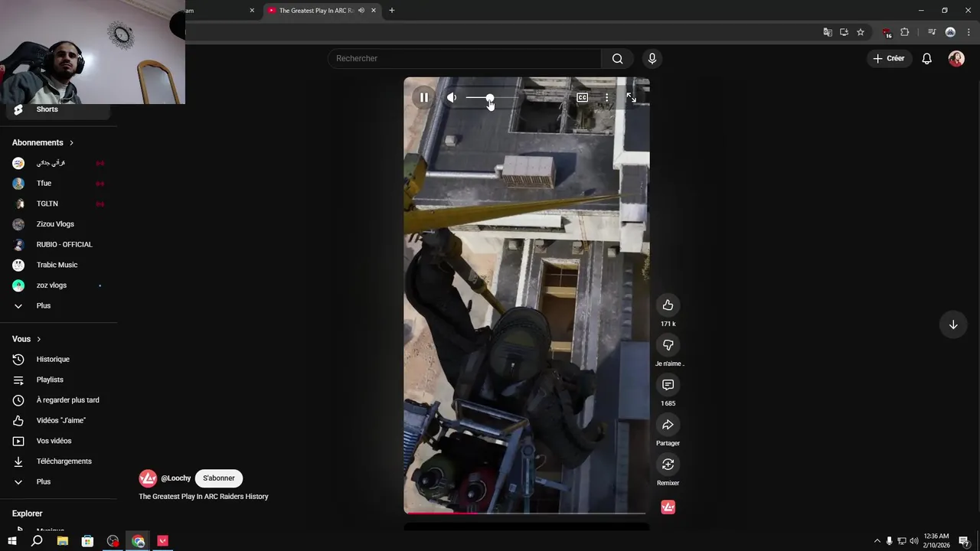Open a new browser tab
The width and height of the screenshot is (980, 551).
click(x=392, y=11)
